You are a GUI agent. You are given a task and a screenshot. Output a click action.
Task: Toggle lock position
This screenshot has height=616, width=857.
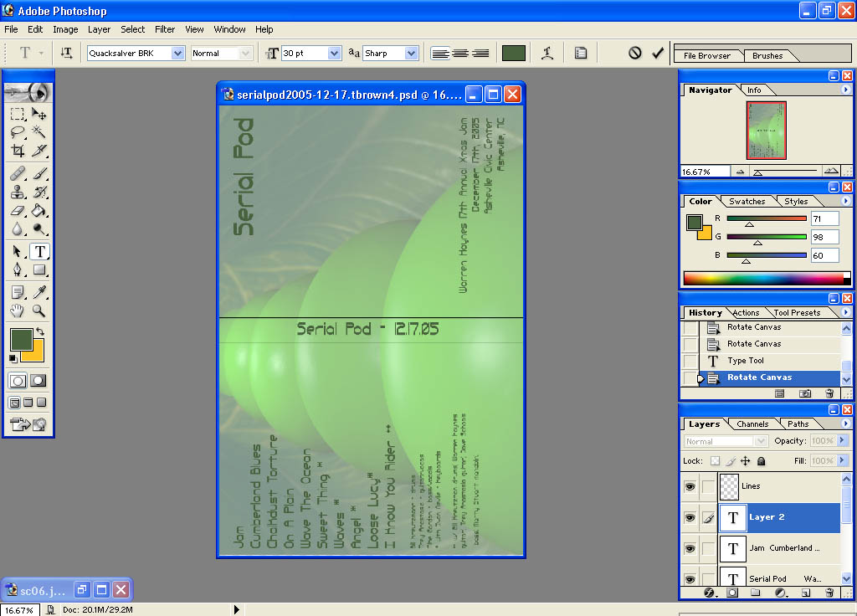tap(746, 461)
